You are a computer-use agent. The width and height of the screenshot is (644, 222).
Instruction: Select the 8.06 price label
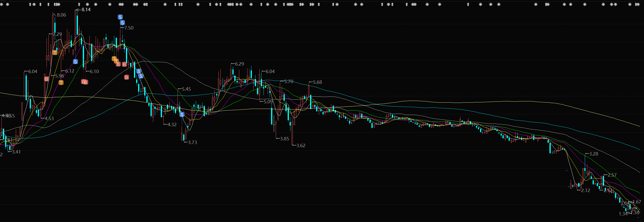point(61,15)
